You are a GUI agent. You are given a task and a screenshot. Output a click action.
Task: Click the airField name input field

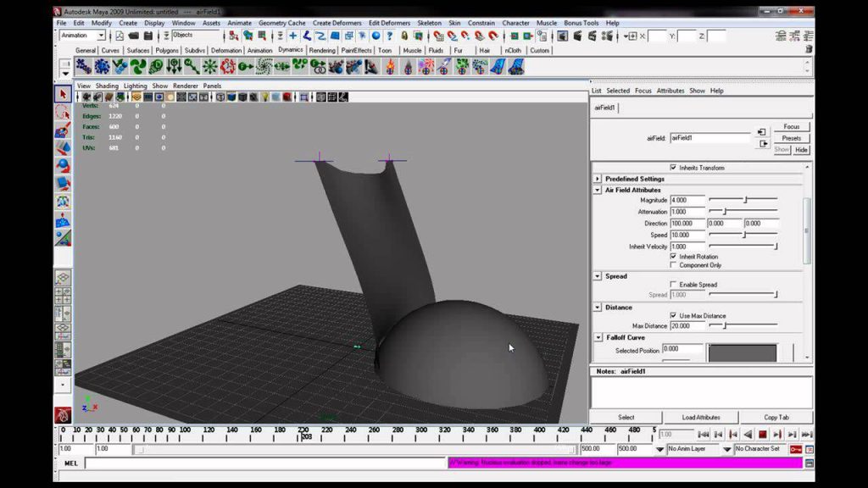tap(710, 138)
